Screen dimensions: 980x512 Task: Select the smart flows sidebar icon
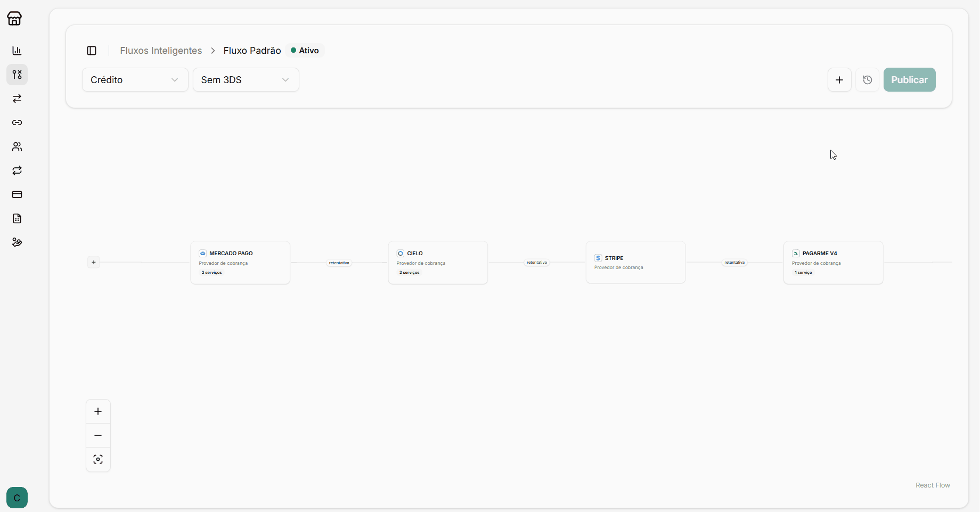pyautogui.click(x=17, y=75)
